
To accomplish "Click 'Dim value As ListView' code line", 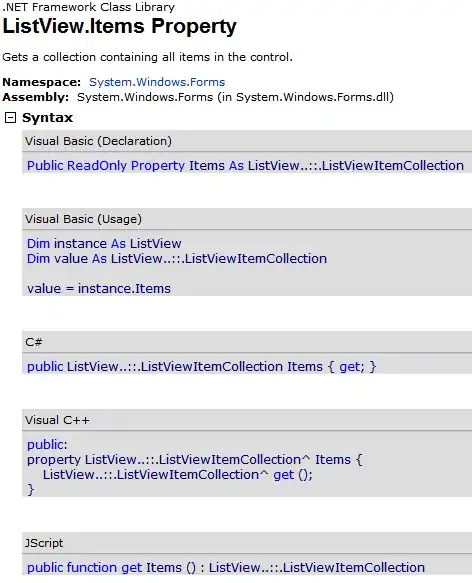I will point(177,258).
